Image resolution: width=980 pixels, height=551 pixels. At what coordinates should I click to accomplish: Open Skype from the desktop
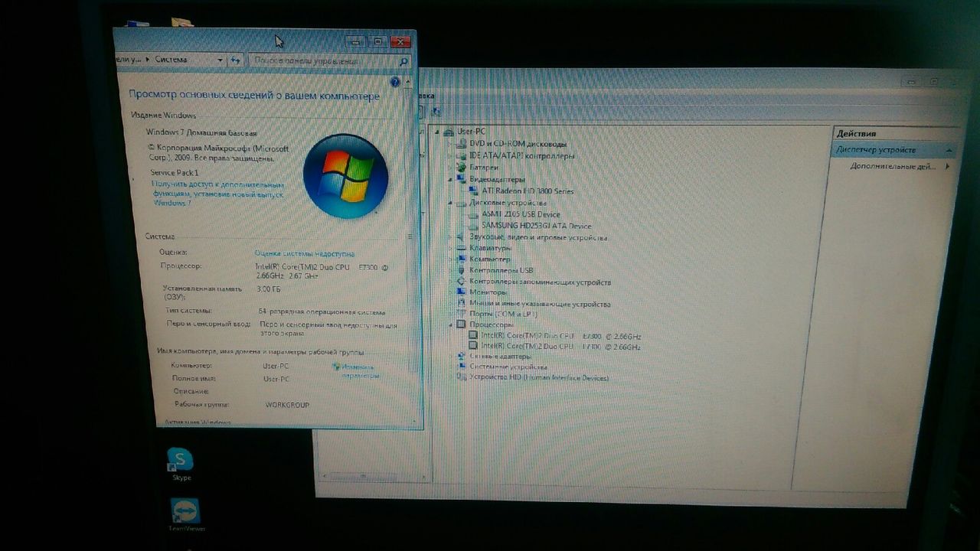click(x=181, y=461)
